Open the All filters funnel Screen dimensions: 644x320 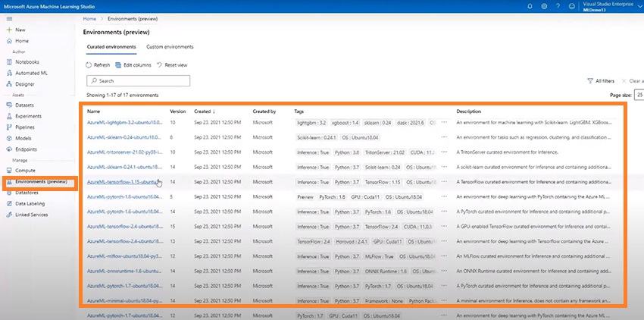coord(601,81)
